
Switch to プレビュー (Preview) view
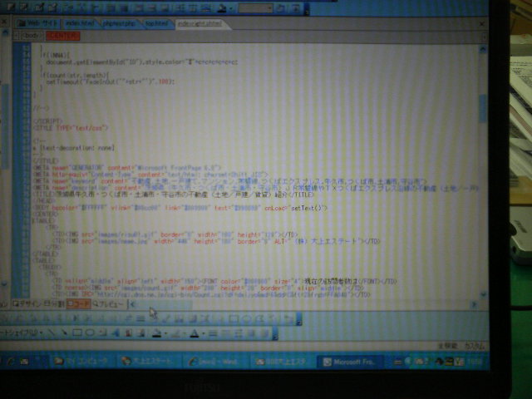tap(108, 304)
